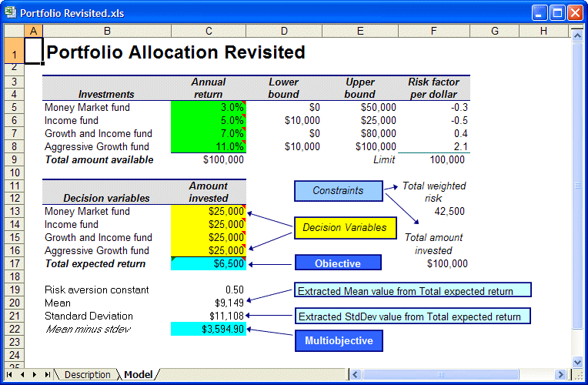The height and width of the screenshot is (385, 588).
Task: Select Money Market risk factor -0.3 cell
Action: click(434, 107)
